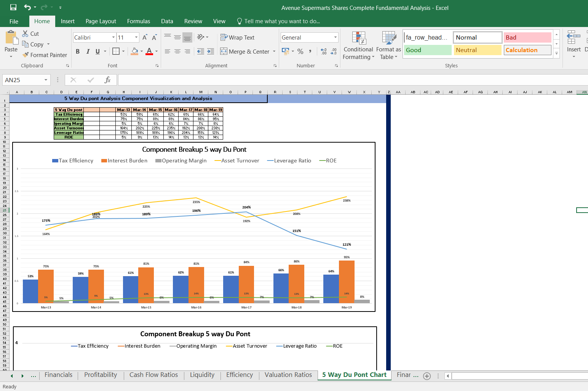Align text left in cell
This screenshot has width=588, height=391.
pyautogui.click(x=168, y=51)
